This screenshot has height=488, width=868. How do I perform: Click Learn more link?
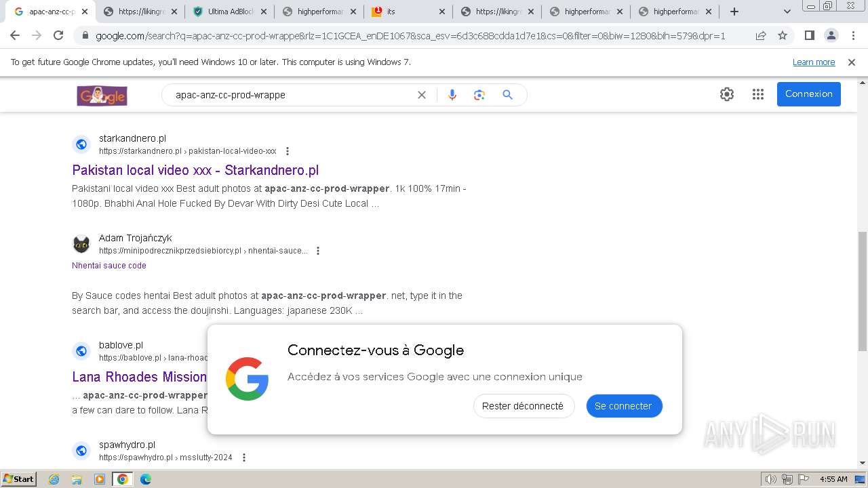point(814,62)
